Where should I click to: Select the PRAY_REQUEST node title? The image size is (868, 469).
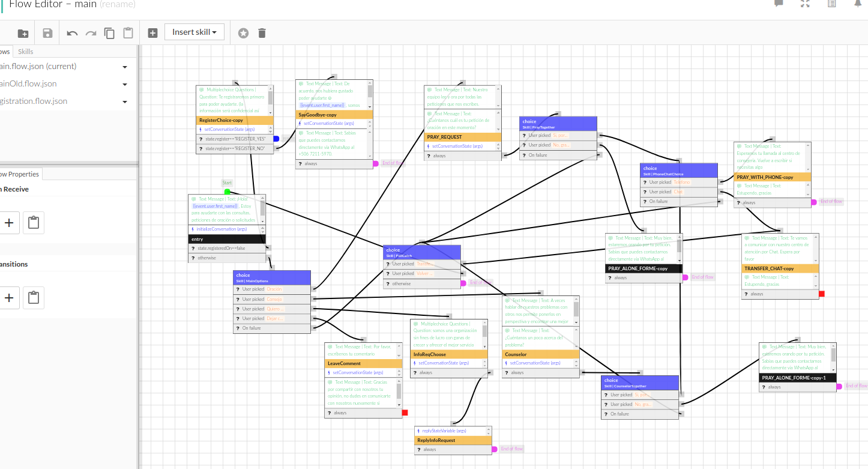(x=463, y=137)
